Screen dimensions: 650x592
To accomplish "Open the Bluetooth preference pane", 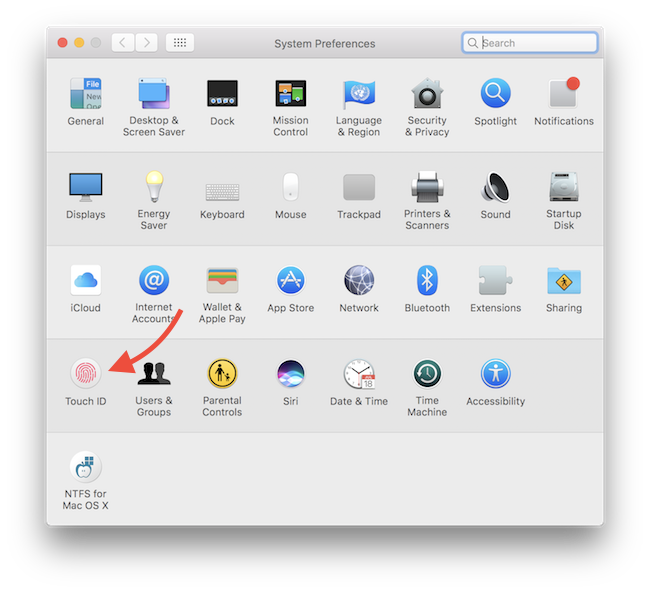I will [427, 281].
